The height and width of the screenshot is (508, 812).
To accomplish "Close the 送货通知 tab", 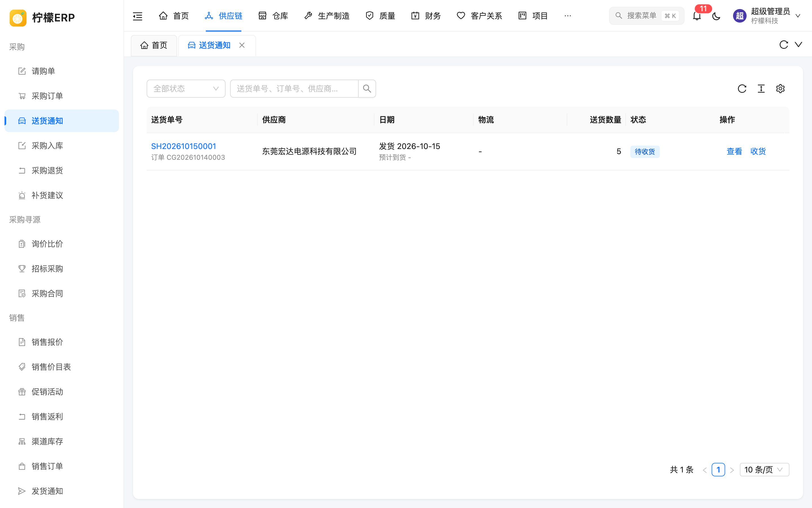I will tap(242, 45).
